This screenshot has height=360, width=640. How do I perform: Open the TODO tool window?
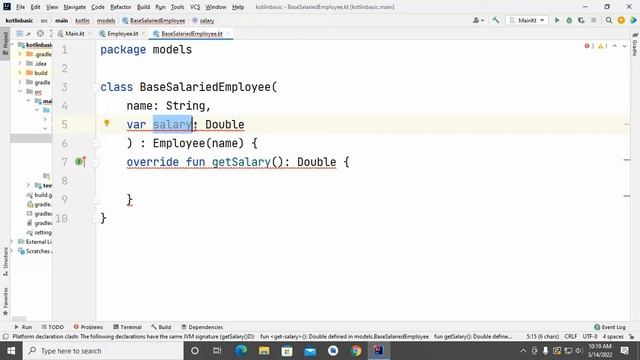click(x=53, y=327)
